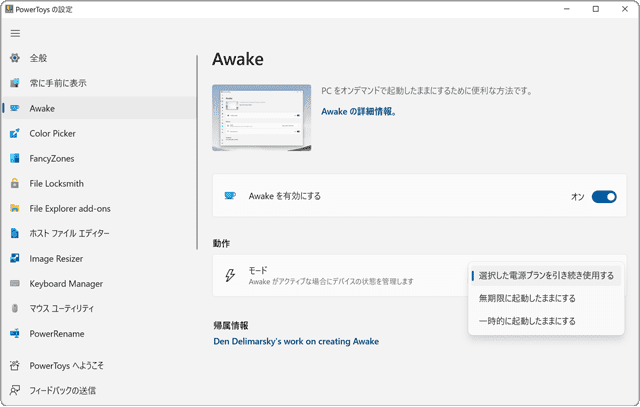Click the 常に手前に表示 sidebar icon
640x407 pixels.
click(15, 83)
